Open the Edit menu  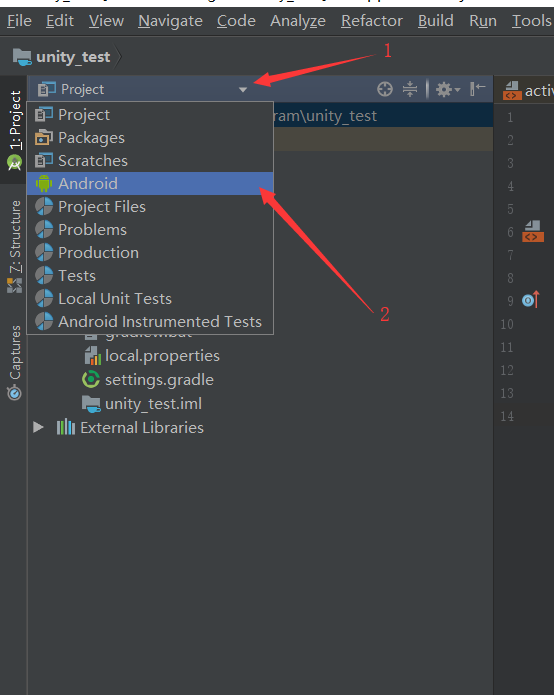(59, 21)
